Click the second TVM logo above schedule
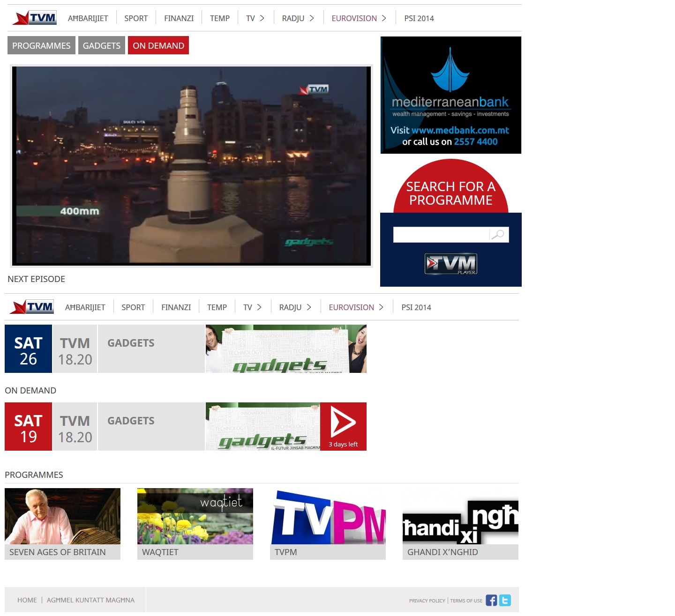The image size is (675, 616). pos(32,307)
